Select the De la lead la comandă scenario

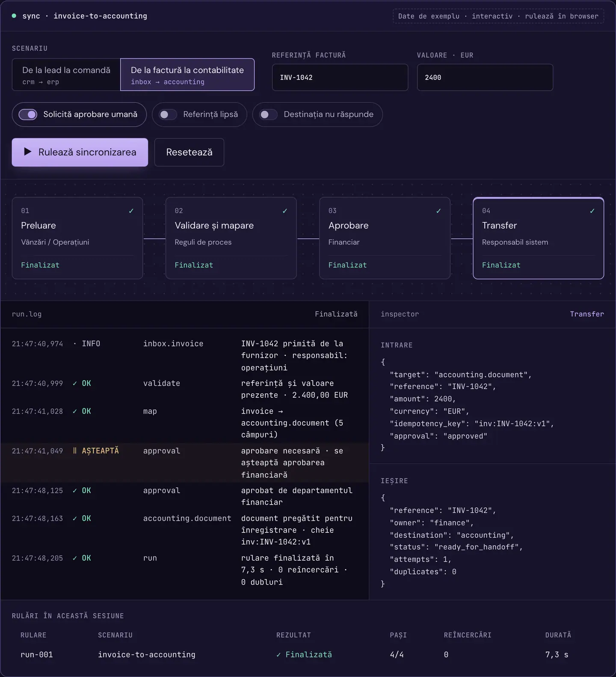pos(66,75)
